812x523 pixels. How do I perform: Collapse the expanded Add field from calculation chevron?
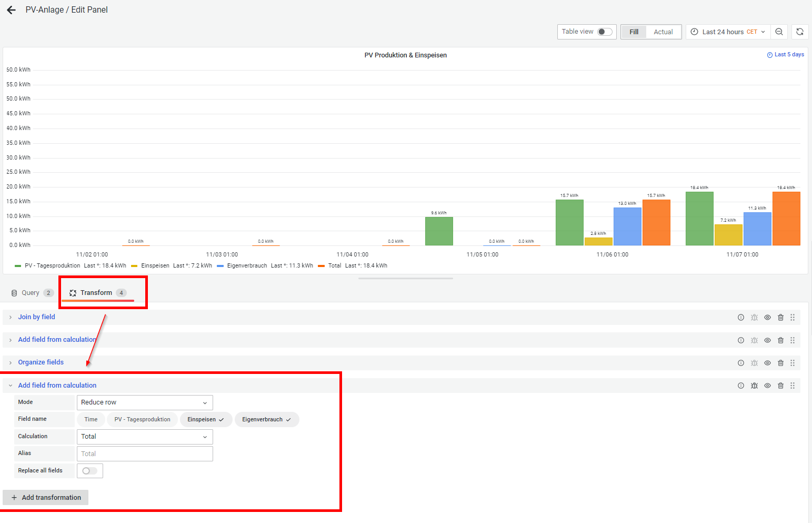(x=11, y=386)
